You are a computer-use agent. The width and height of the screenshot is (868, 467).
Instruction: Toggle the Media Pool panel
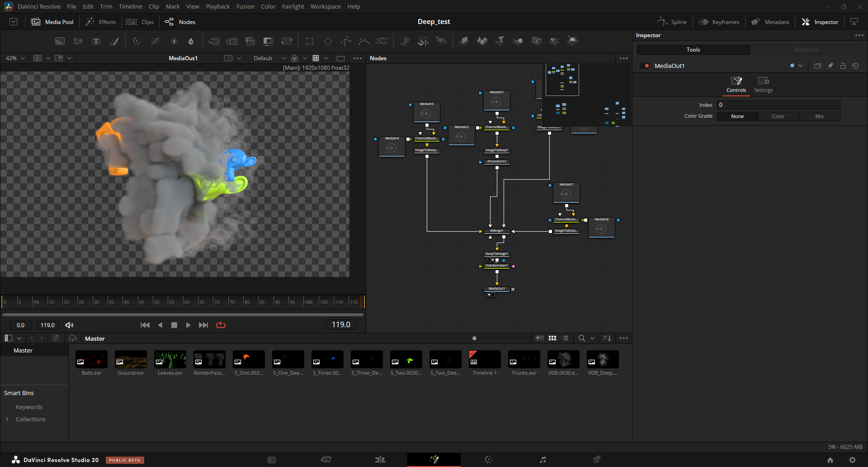52,22
